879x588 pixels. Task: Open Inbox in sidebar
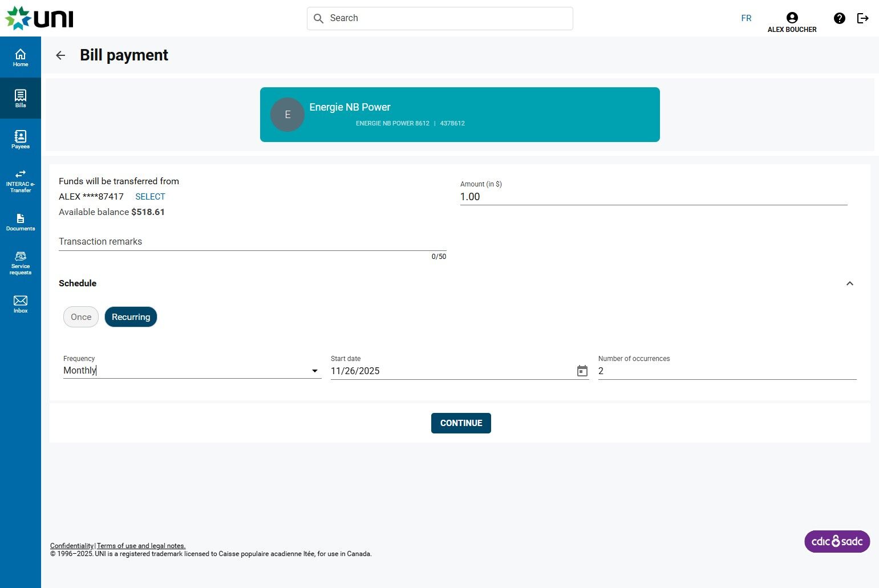21,304
